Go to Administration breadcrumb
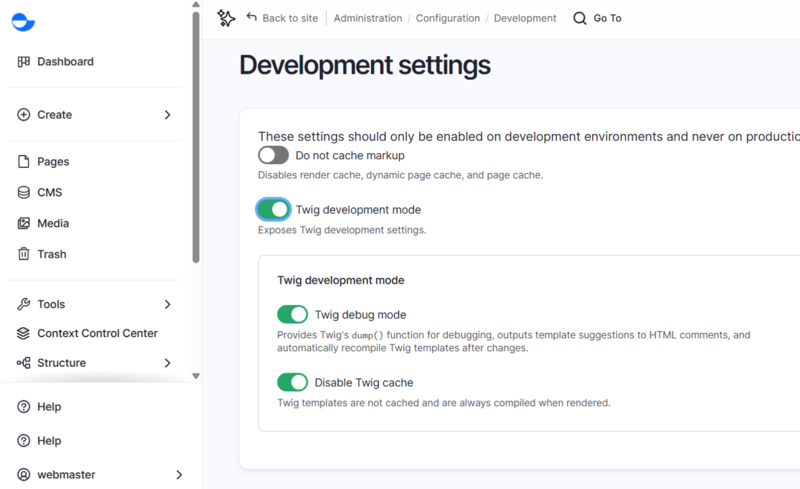 coord(368,18)
